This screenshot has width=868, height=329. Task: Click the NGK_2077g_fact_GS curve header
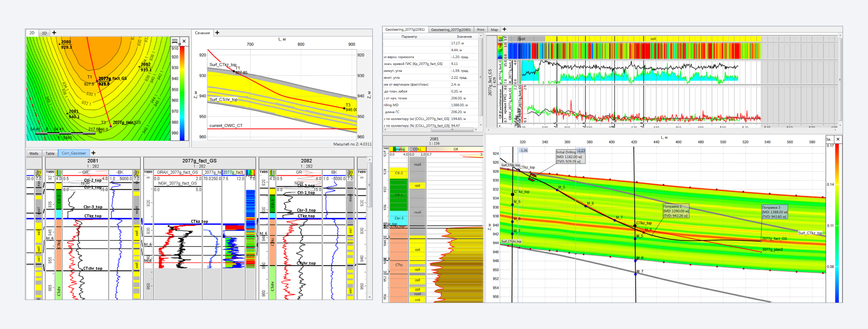pyautogui.click(x=178, y=183)
